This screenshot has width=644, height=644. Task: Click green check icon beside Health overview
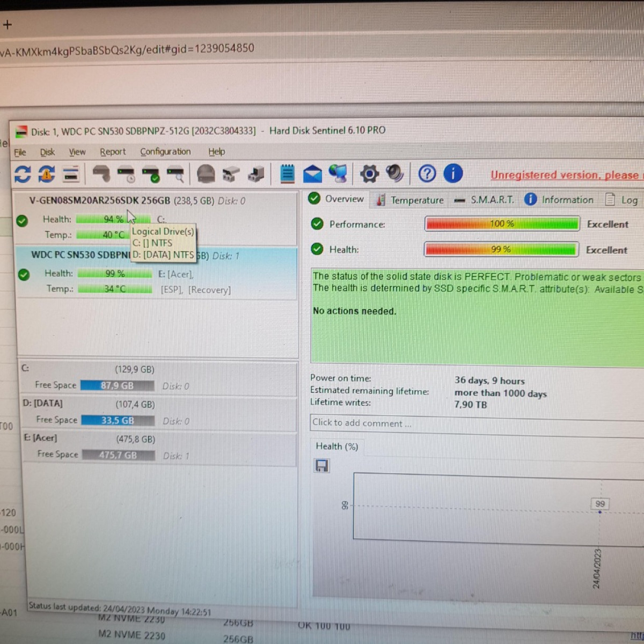(317, 249)
